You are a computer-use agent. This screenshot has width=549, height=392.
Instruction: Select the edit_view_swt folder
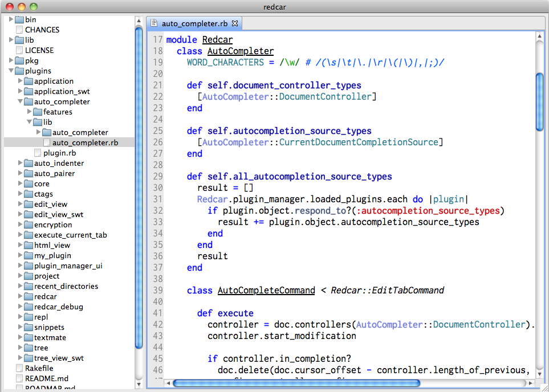pyautogui.click(x=59, y=215)
